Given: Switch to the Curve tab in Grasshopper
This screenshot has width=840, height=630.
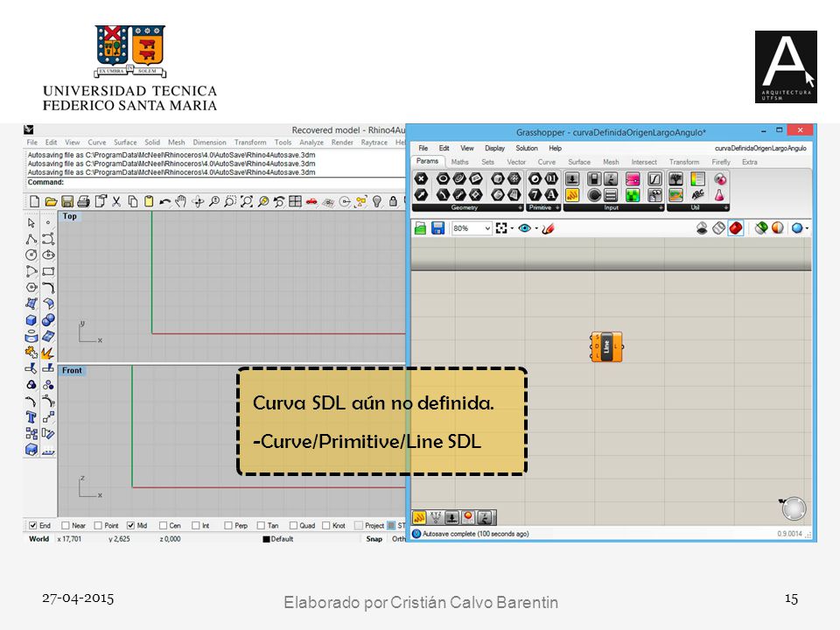Looking at the screenshot, I should click(546, 162).
